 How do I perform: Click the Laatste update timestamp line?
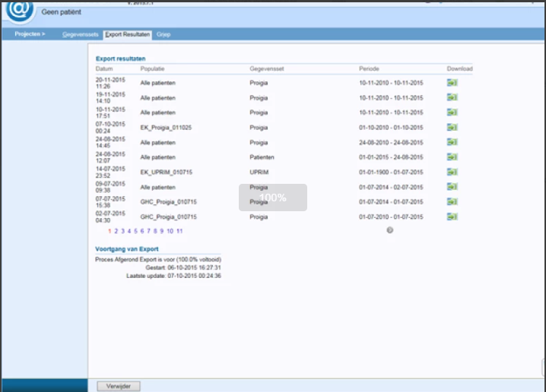173,276
